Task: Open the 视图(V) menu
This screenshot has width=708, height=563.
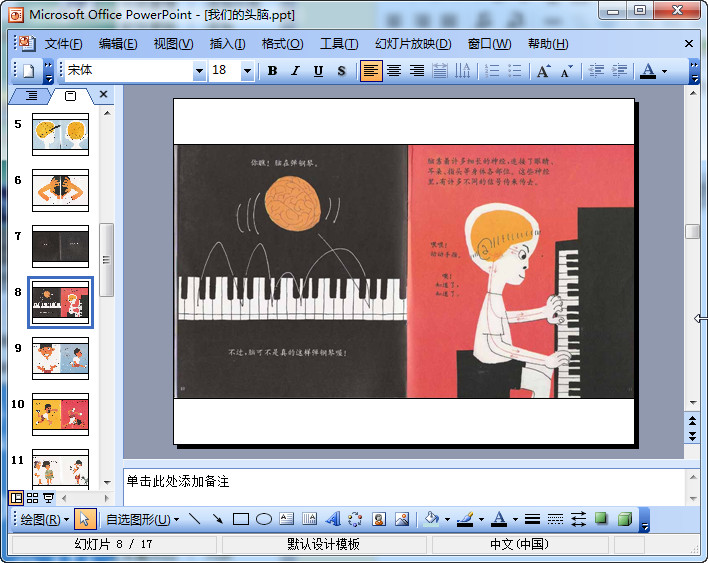Action: coord(173,44)
